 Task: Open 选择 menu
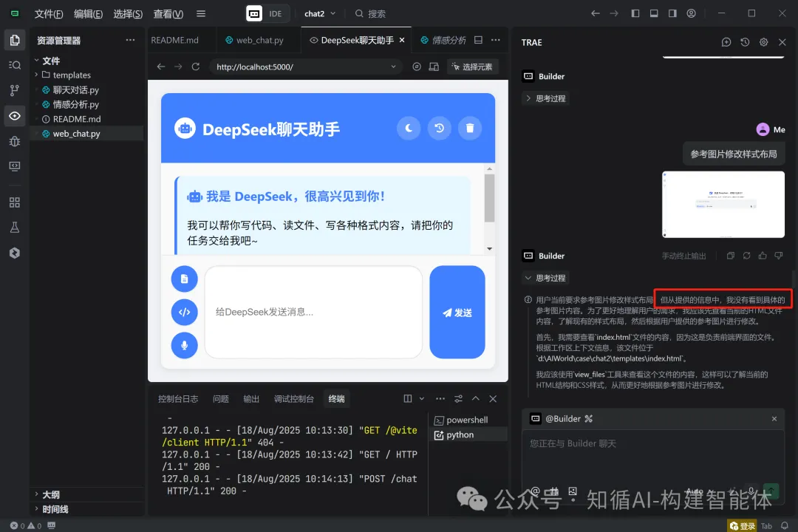[128, 14]
